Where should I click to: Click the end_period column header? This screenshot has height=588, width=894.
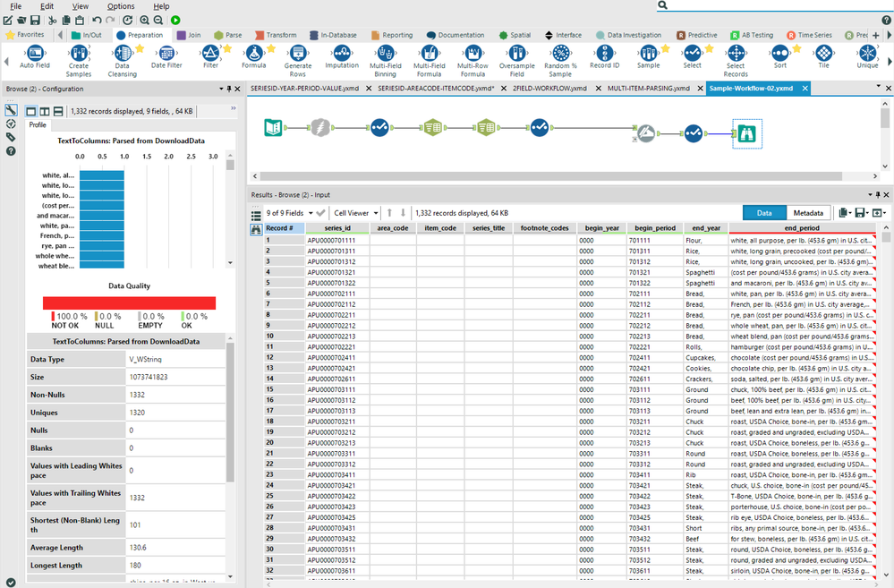(x=801, y=228)
